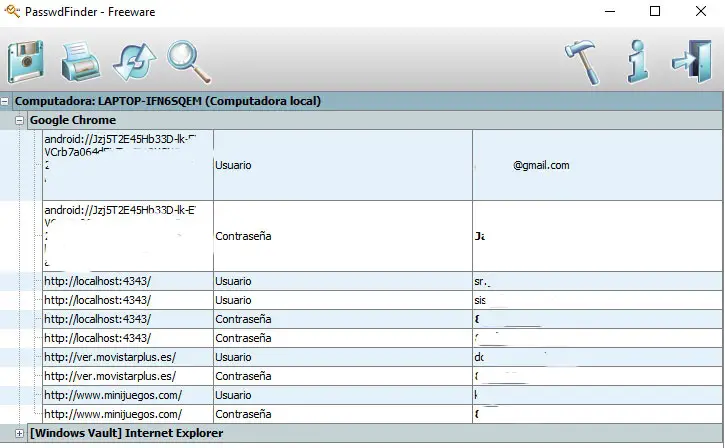Click the user value starting 'sr'
The image size is (725, 448).
pos(597,281)
